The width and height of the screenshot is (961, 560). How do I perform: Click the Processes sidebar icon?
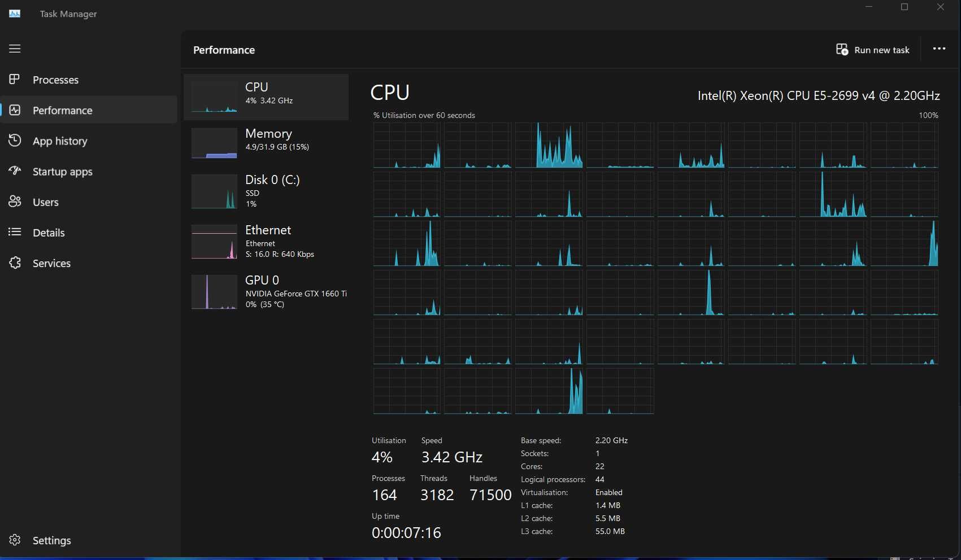[x=15, y=79]
